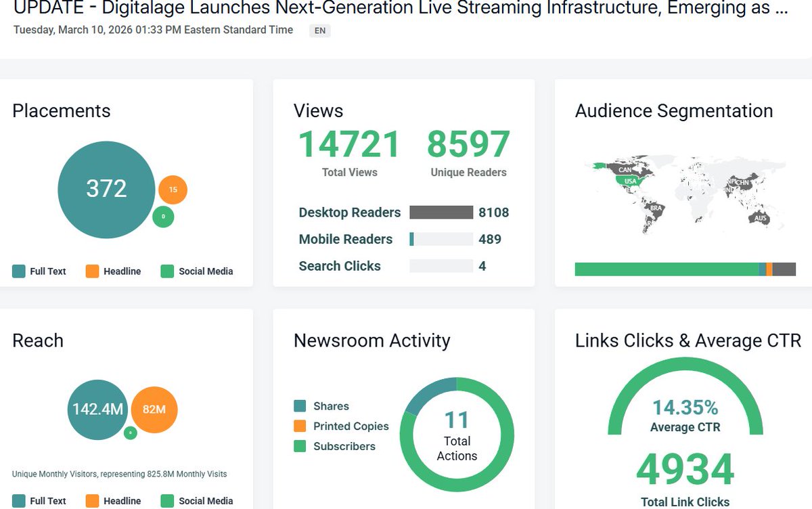
Task: Toggle Printed Copies legend in Newsroom Activity
Action: 341,426
